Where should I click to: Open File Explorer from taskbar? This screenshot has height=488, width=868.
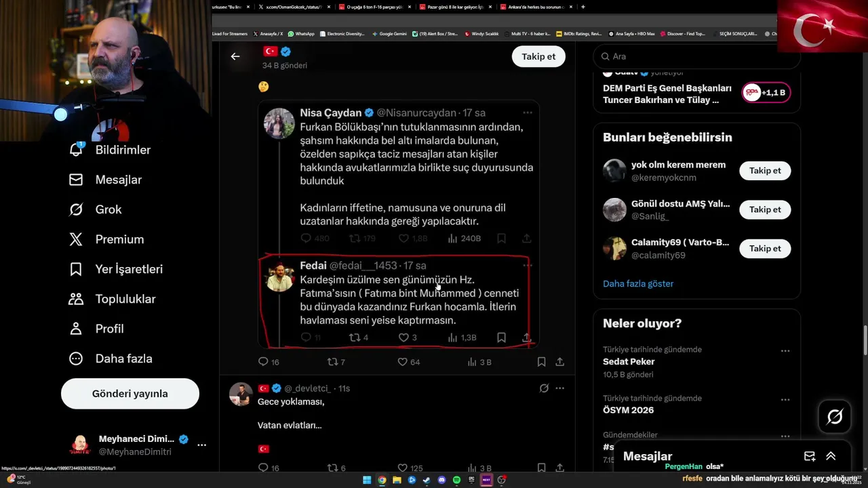click(x=397, y=480)
